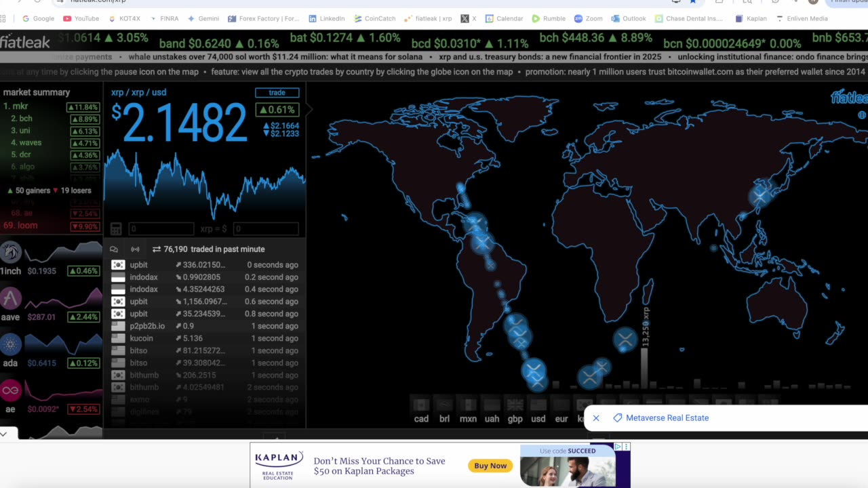
Task: Dismiss the Metaverse Real Estate popup
Action: pyautogui.click(x=596, y=418)
